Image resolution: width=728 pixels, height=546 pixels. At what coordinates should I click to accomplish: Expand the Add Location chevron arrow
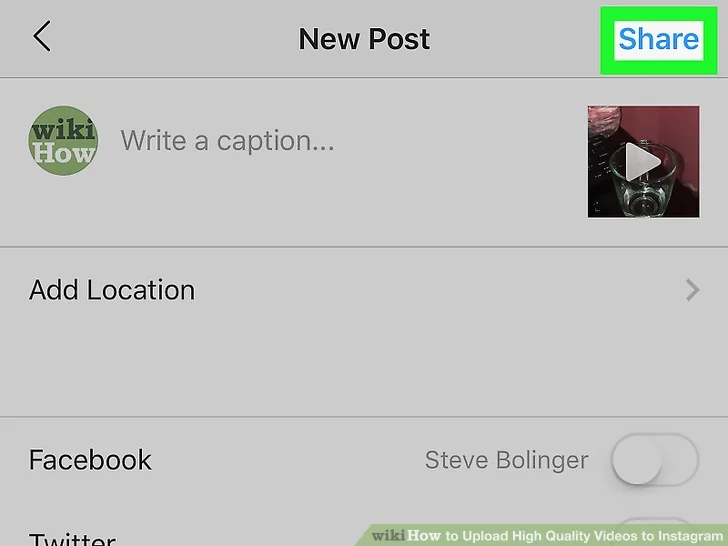pos(693,290)
